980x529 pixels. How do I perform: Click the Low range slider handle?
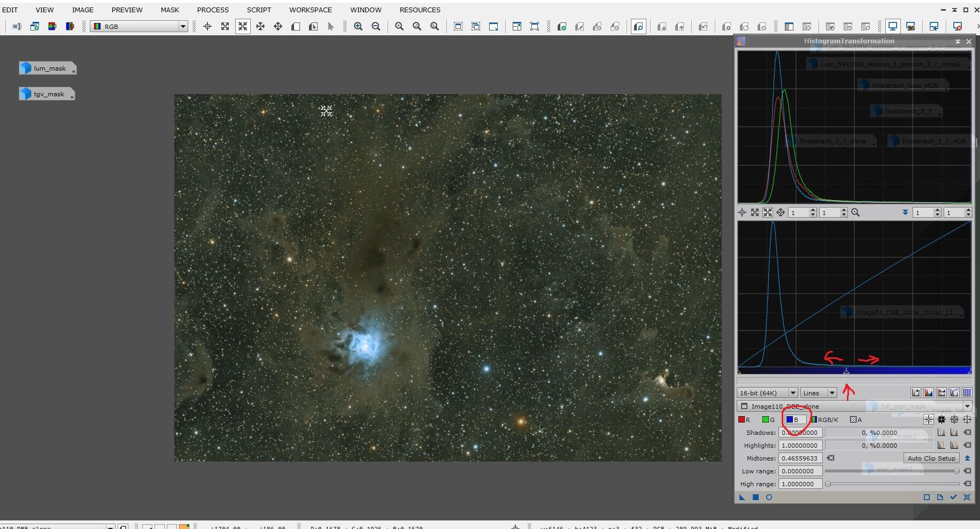(x=956, y=471)
